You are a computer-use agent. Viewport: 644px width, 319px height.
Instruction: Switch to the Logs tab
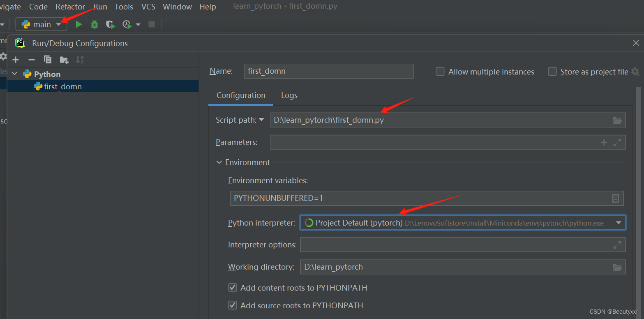pyautogui.click(x=289, y=95)
